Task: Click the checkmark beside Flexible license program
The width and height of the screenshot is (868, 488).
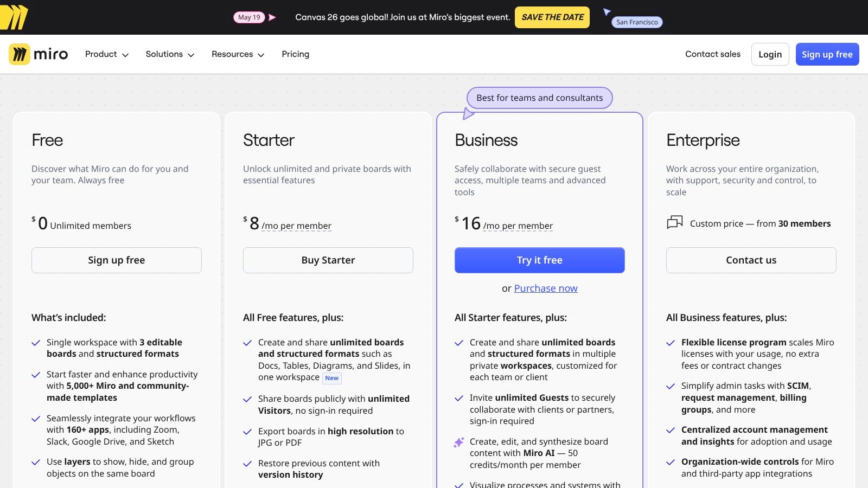Action: [670, 342]
